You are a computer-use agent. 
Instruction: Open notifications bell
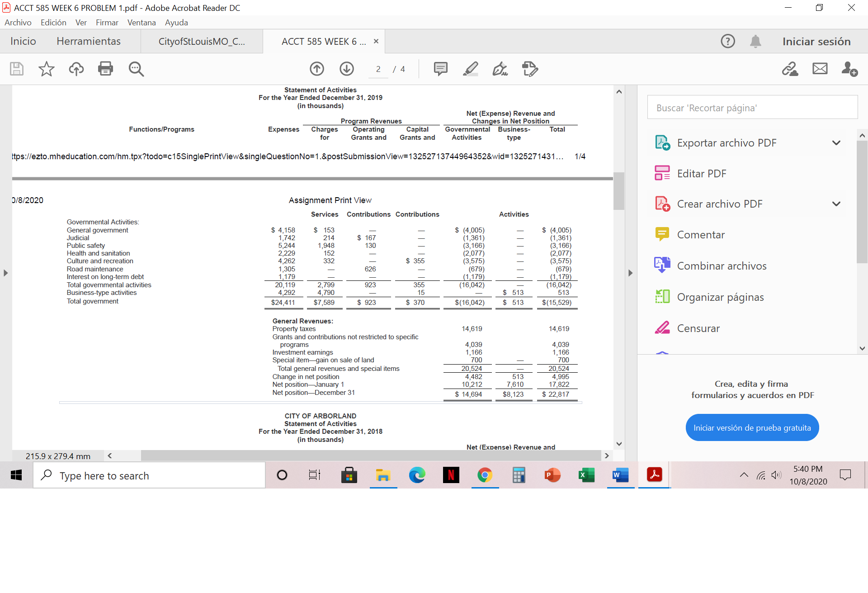pyautogui.click(x=755, y=41)
